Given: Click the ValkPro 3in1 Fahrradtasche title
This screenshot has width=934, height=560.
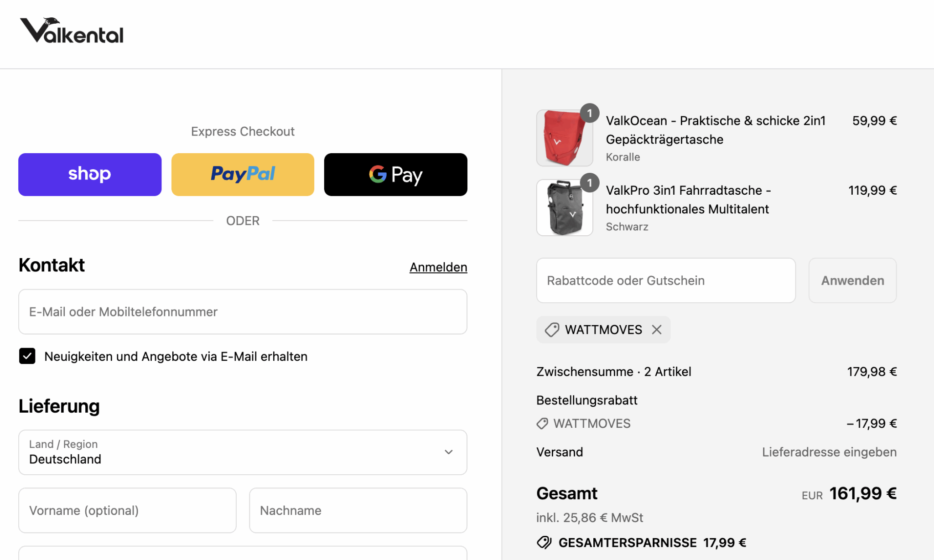Looking at the screenshot, I should click(688, 200).
